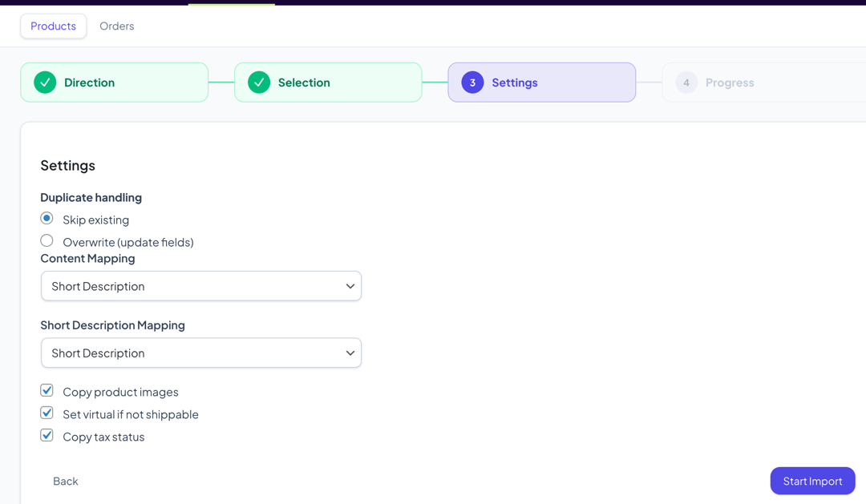Click the Direction step pill
The height and width of the screenshot is (504, 866).
coord(114,82)
